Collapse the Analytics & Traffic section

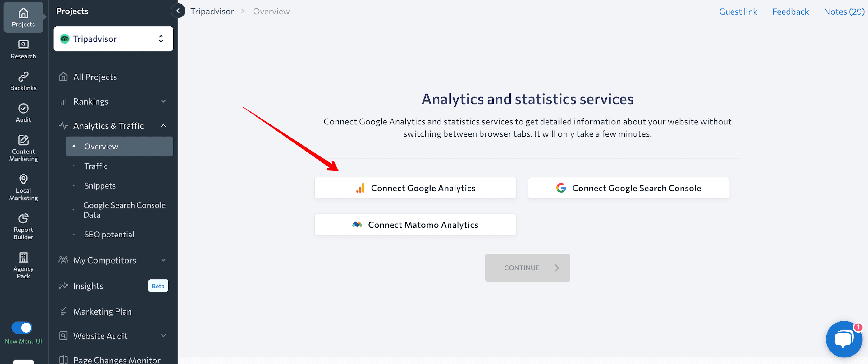(x=164, y=126)
